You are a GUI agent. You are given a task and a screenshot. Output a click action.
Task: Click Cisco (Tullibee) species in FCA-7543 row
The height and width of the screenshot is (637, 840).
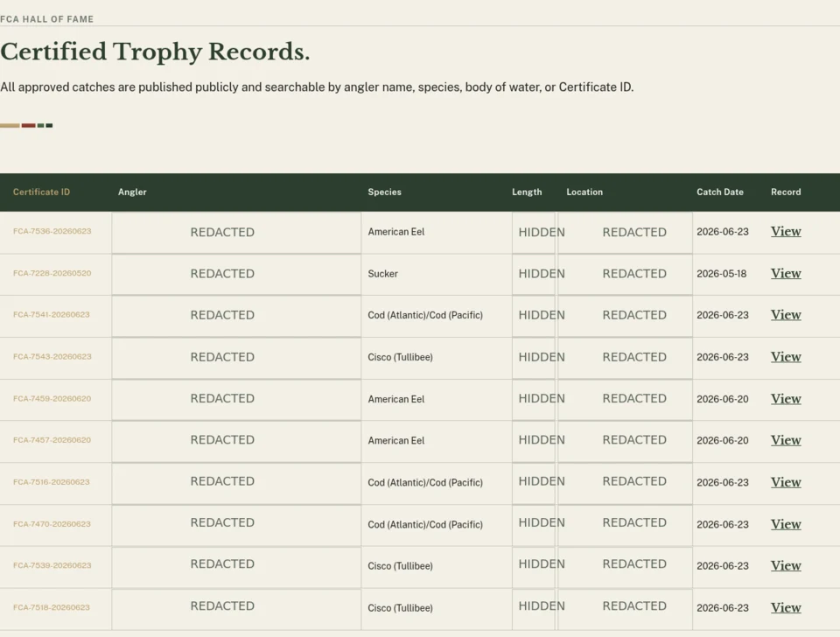point(400,357)
